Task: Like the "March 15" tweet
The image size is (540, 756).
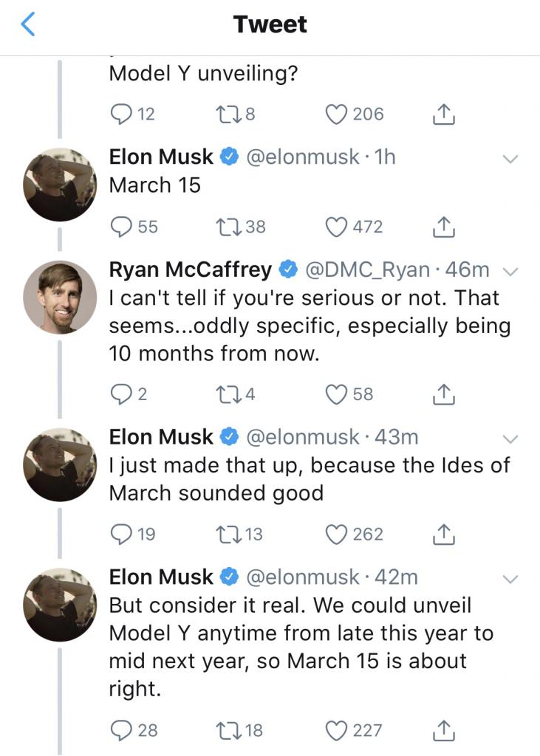Action: tap(337, 227)
